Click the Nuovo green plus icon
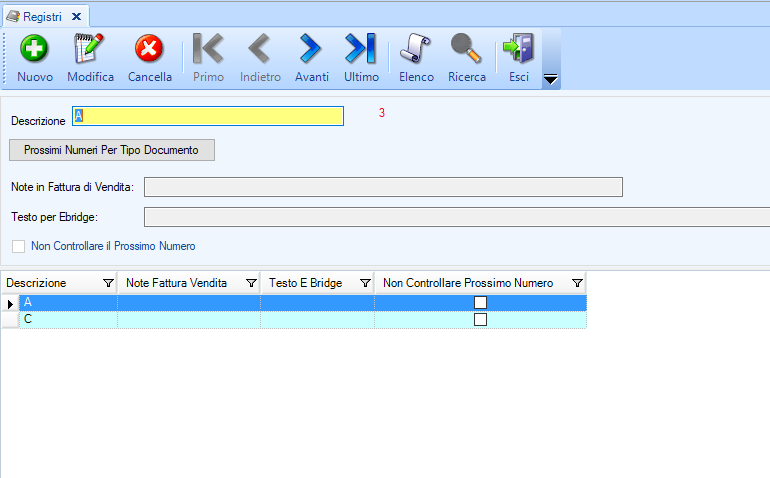Image resolution: width=770 pixels, height=478 pixels. pyautogui.click(x=35, y=49)
